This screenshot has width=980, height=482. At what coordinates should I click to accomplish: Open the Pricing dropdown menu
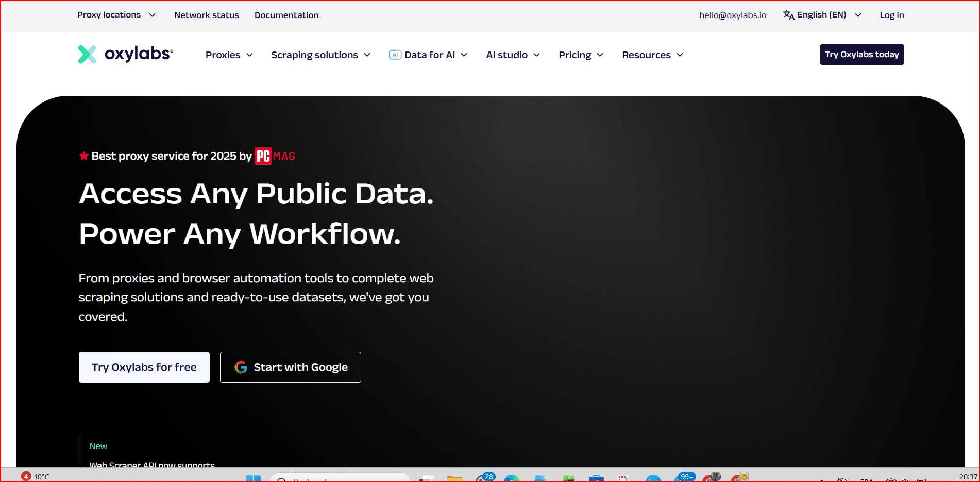581,55
